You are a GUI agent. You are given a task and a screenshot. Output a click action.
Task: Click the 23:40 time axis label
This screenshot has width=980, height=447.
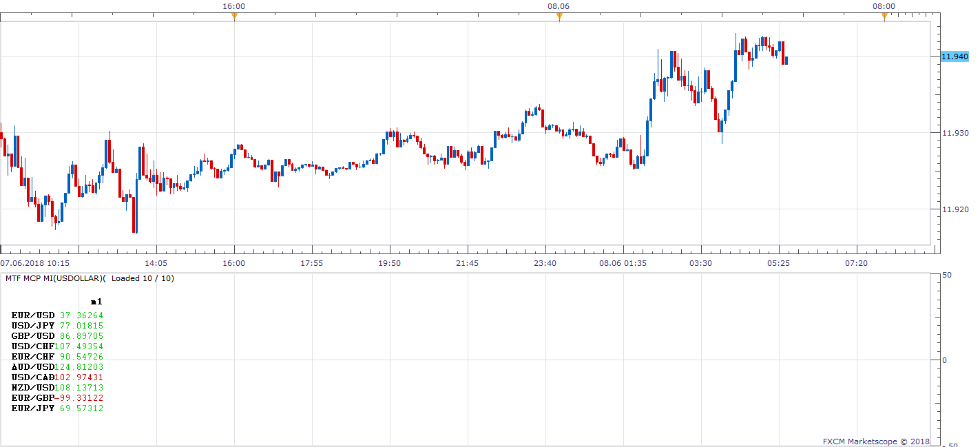[x=545, y=263]
